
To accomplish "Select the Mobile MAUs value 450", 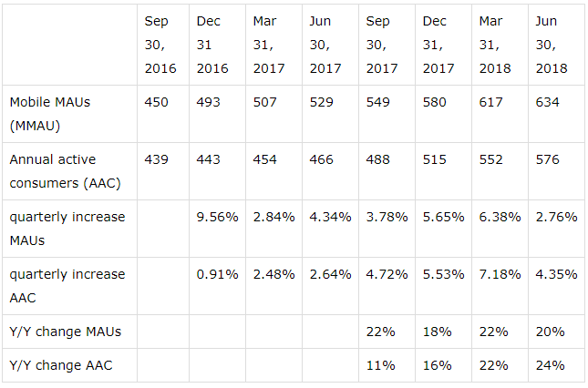I will click(157, 102).
